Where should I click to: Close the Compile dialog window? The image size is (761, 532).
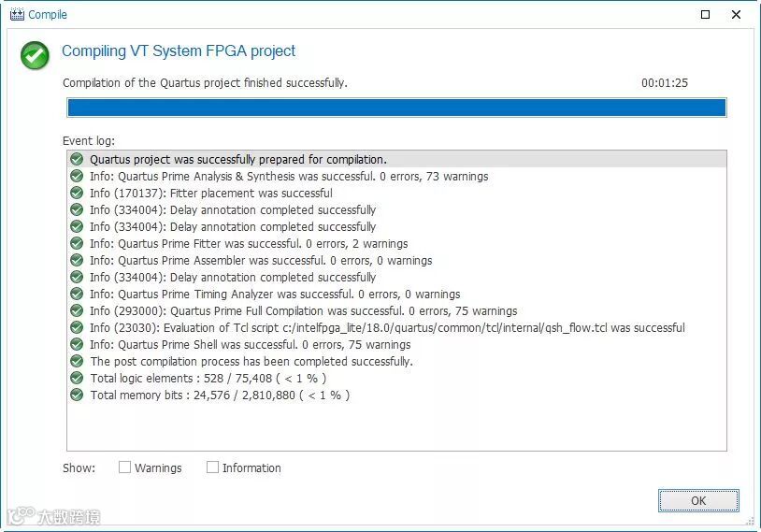[x=737, y=14]
